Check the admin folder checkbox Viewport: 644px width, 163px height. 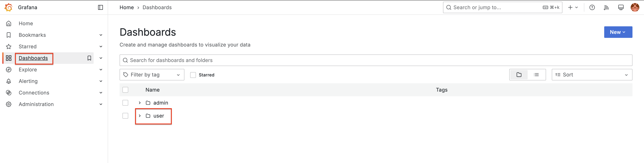click(125, 103)
